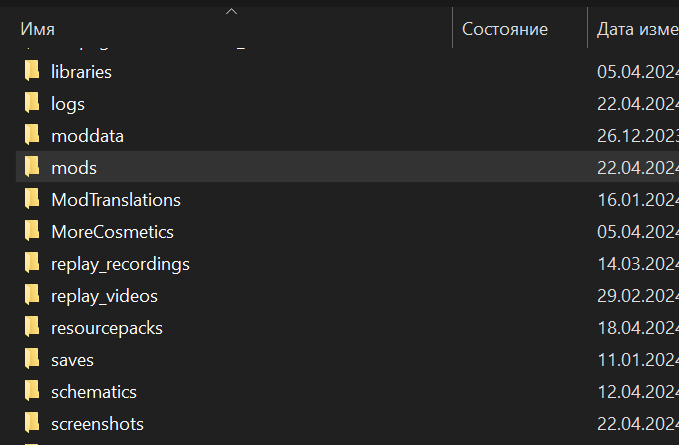The width and height of the screenshot is (679, 445).
Task: Click the saves folder icon
Action: 32,360
